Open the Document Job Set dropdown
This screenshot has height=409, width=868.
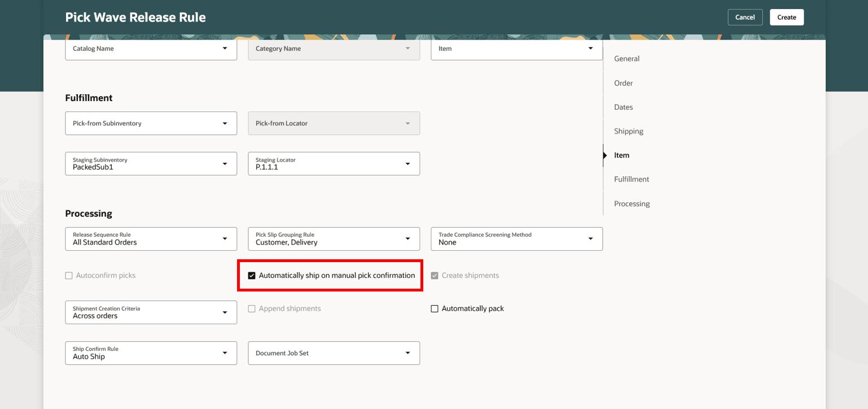pyautogui.click(x=334, y=353)
